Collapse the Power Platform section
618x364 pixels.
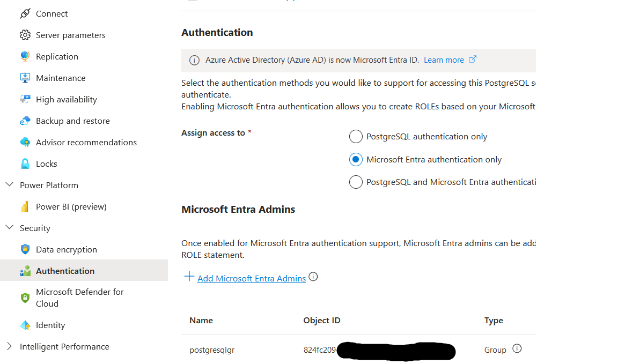pyautogui.click(x=10, y=184)
